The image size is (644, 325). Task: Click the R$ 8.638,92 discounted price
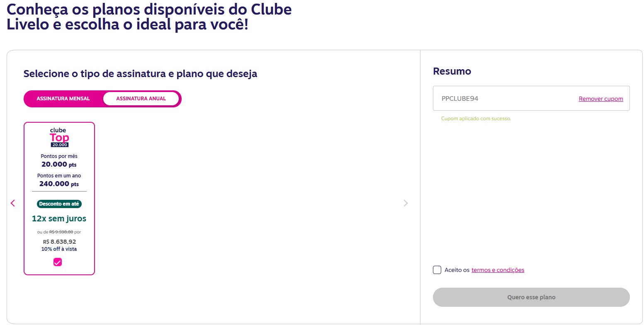[x=59, y=242]
